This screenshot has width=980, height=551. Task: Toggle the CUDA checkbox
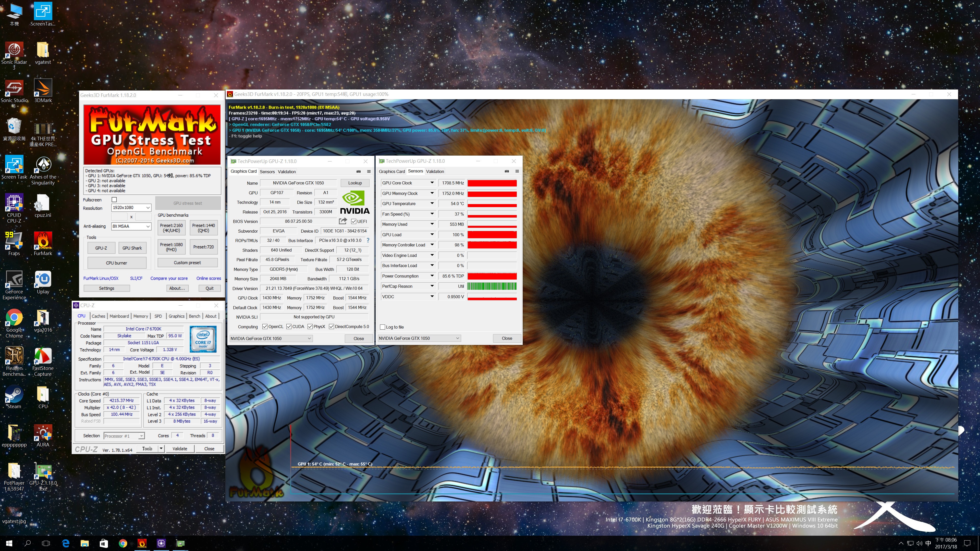[289, 326]
